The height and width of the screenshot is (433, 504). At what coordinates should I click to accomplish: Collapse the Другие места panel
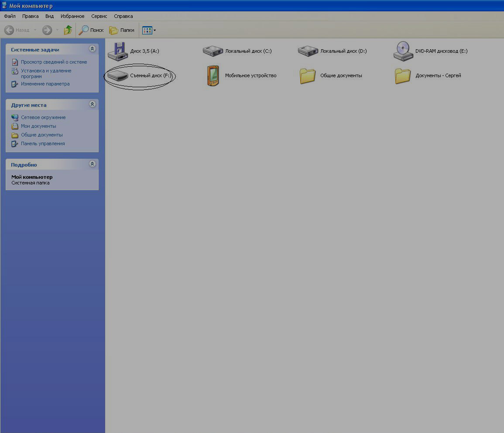point(92,105)
